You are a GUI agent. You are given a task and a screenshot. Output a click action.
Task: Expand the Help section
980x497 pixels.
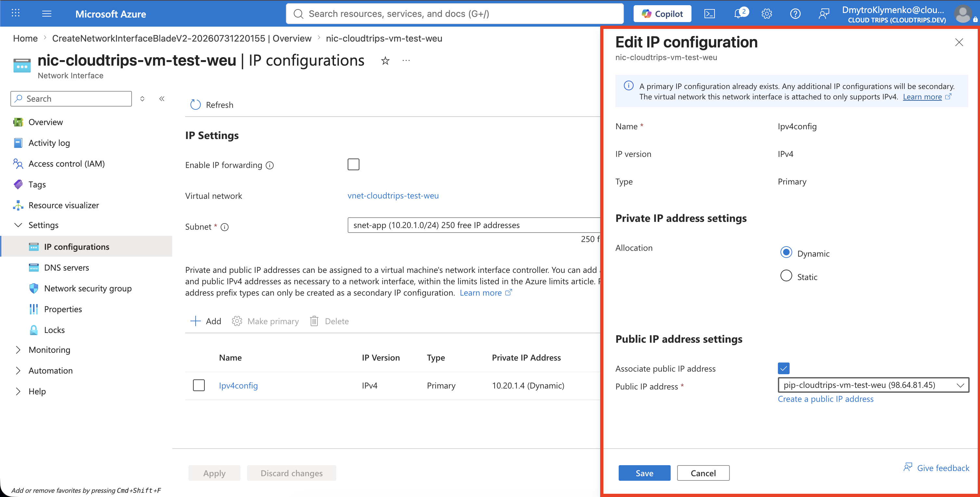(18, 391)
